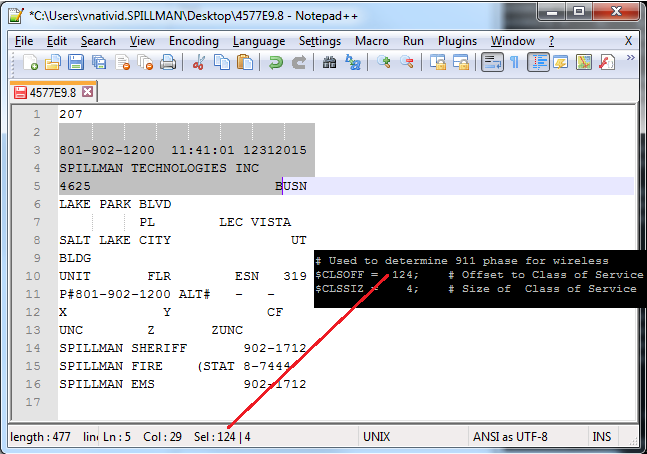Click the text SALT LAKE CITY
Screen dimensions: 647x454
point(115,240)
